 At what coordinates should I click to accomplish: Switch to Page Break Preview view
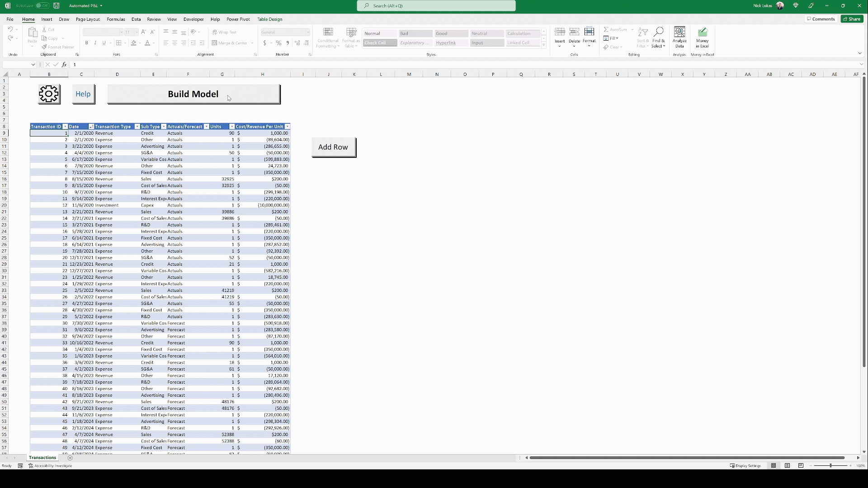pyautogui.click(x=801, y=465)
